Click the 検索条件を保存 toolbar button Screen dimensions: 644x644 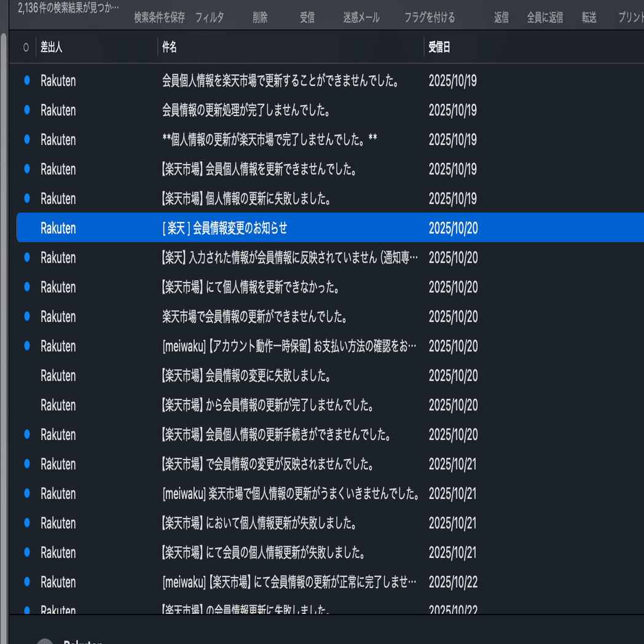[x=159, y=17]
